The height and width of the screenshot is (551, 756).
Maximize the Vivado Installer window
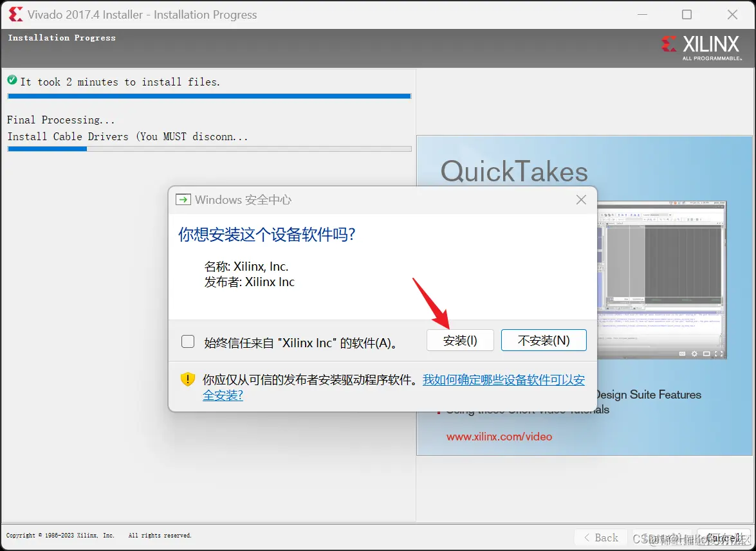coord(687,14)
